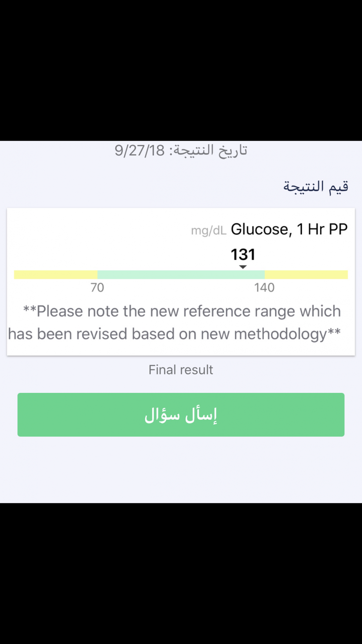The image size is (362, 644).
Task: Select the 131 glucose result value
Action: point(243,254)
